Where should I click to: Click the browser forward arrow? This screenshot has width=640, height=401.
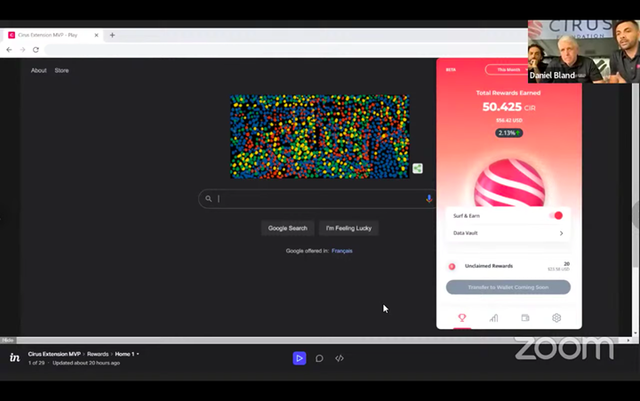click(22, 49)
